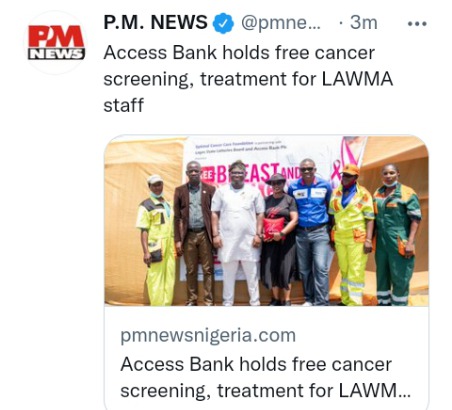Open the card headline below the domain
The image size is (452, 410).
pos(265,377)
